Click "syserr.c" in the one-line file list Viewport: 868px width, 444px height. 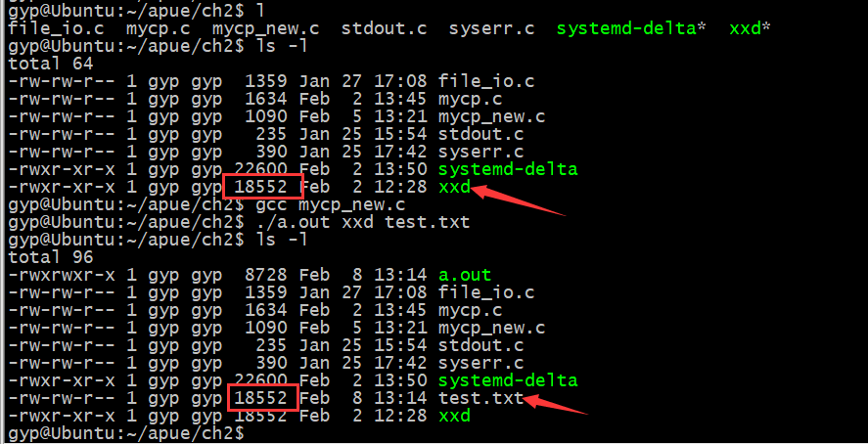point(492,28)
